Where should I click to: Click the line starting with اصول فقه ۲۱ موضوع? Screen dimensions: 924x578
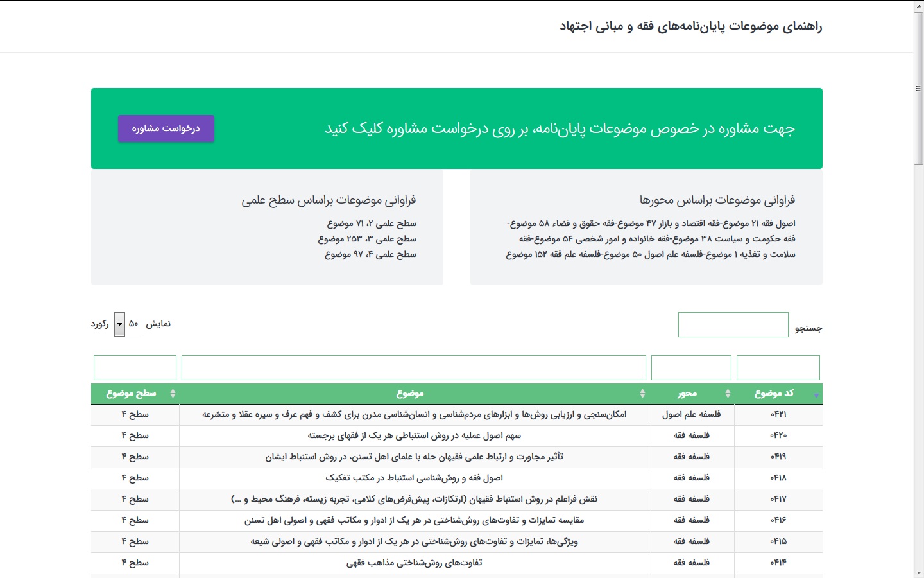(651, 224)
